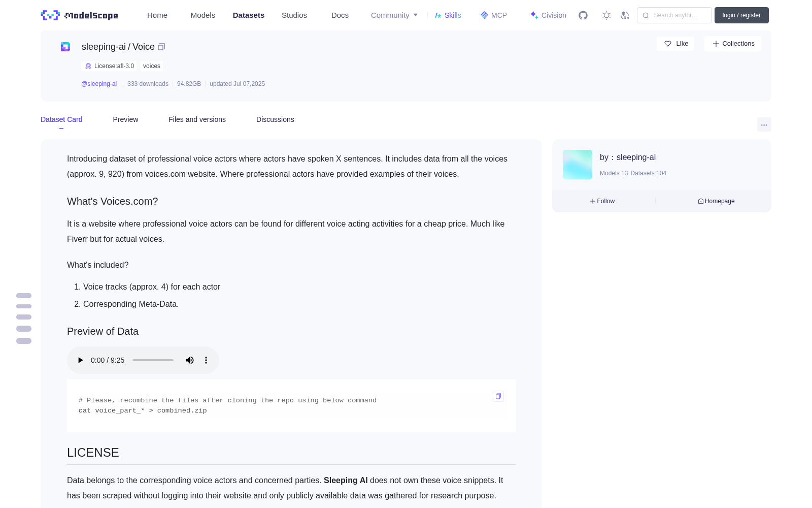Seek on the audio progress bar

(x=153, y=360)
